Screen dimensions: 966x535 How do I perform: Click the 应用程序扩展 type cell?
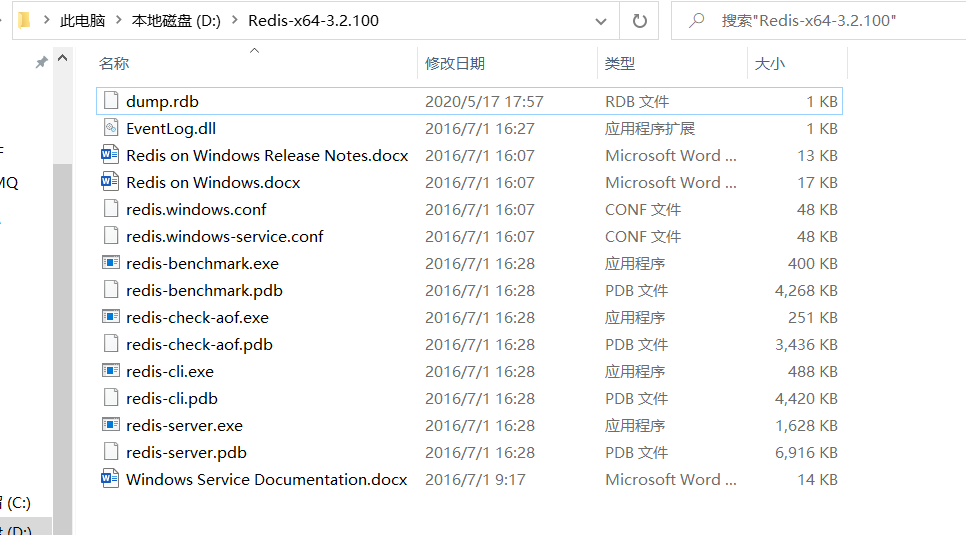coord(650,129)
